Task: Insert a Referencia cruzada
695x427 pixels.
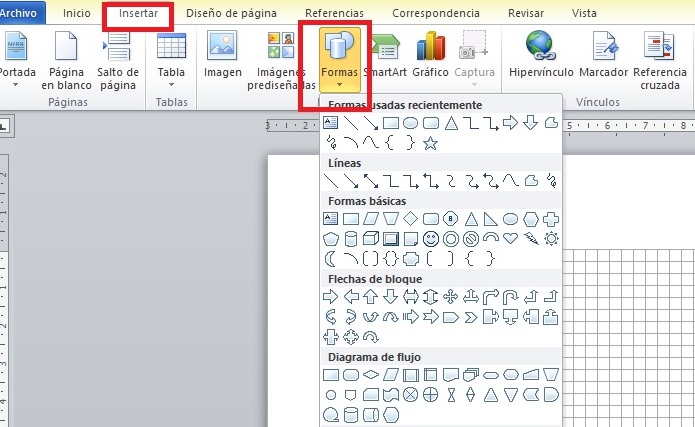Action: pyautogui.click(x=660, y=60)
